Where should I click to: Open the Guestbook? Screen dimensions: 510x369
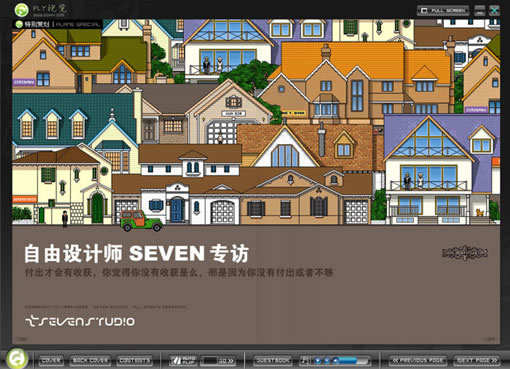coord(273,360)
